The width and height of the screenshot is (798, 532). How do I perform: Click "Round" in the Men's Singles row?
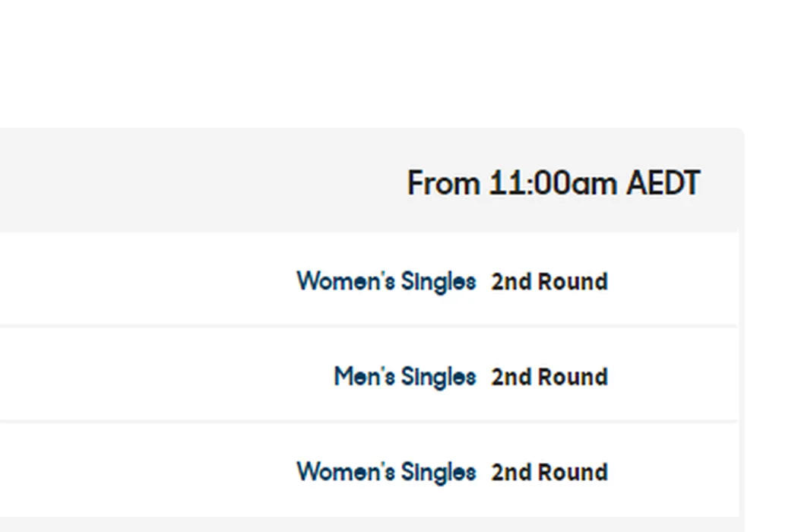[572, 377]
